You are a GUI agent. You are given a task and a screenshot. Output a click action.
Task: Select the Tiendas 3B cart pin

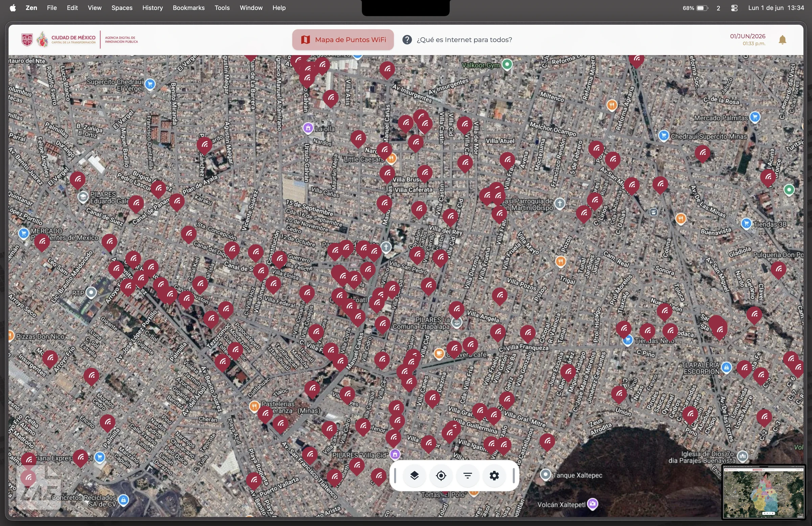[x=746, y=224]
